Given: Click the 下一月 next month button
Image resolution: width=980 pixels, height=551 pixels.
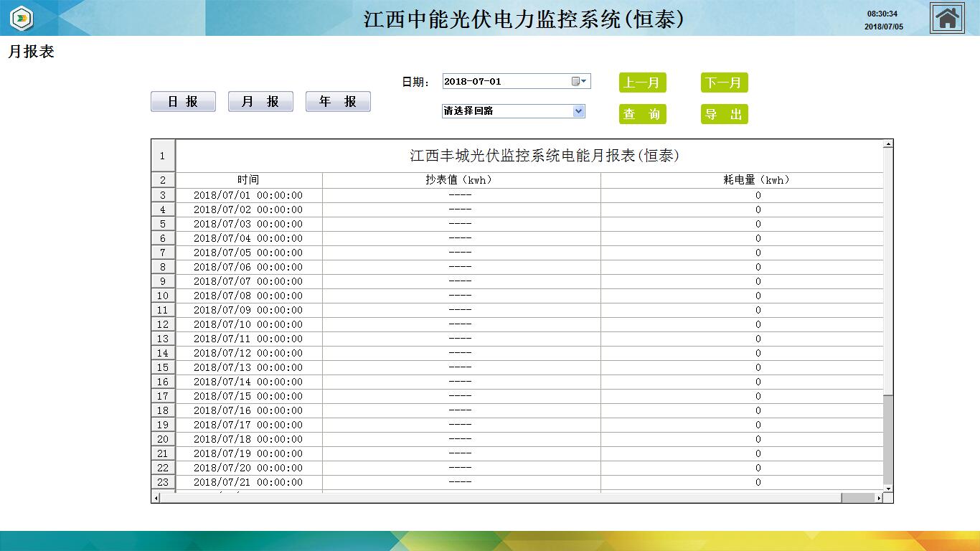Looking at the screenshot, I should click(x=724, y=83).
